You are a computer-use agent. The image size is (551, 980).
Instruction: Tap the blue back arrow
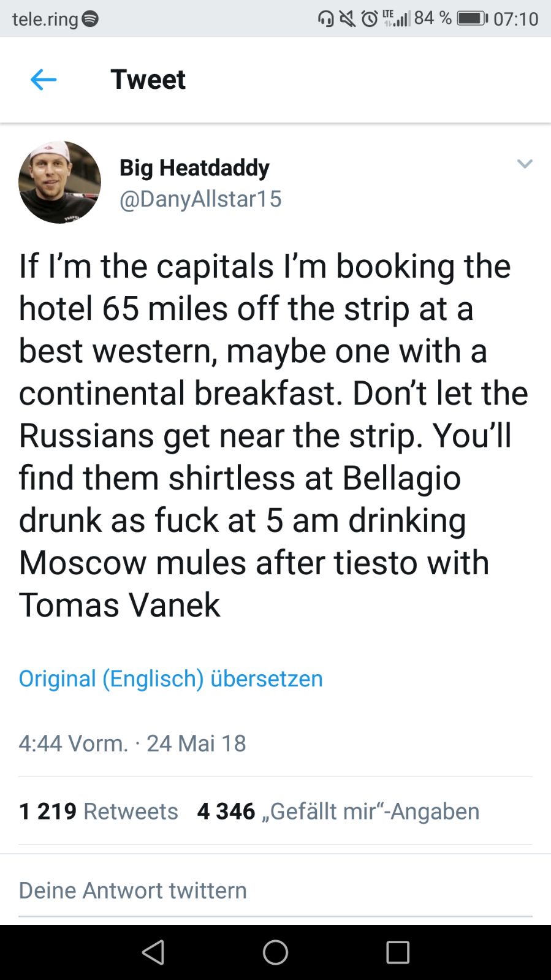(x=44, y=80)
